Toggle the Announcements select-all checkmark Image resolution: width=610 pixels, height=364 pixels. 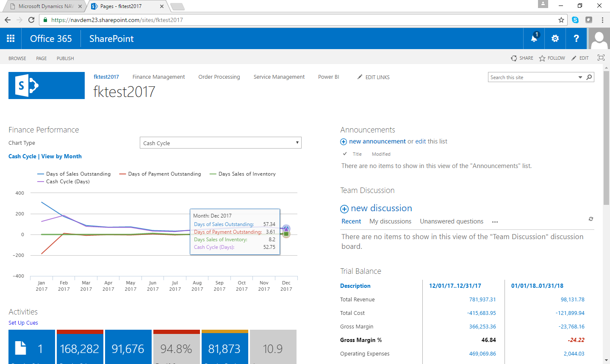pos(345,154)
